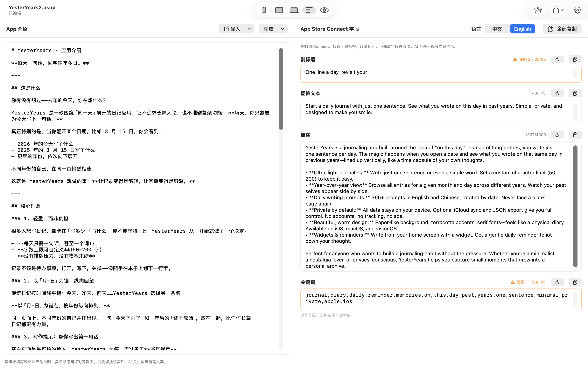Viewport: 588px width, 369px height.
Task: Click the '## 这是什么' heading line
Action: (26, 88)
